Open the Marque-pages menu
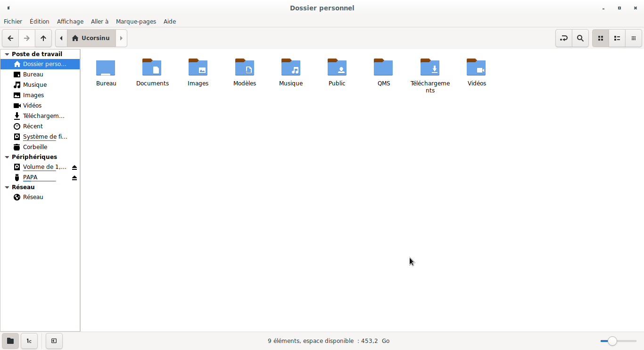This screenshot has width=644, height=350. [136, 21]
